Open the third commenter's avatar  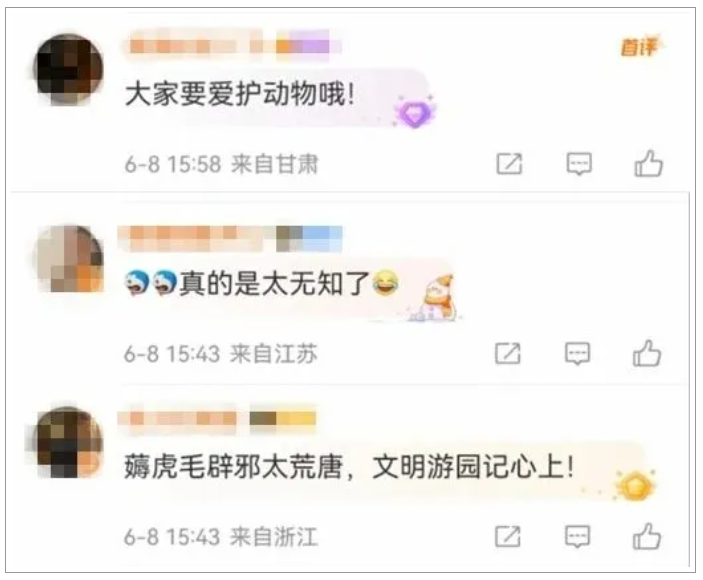[x=69, y=441]
